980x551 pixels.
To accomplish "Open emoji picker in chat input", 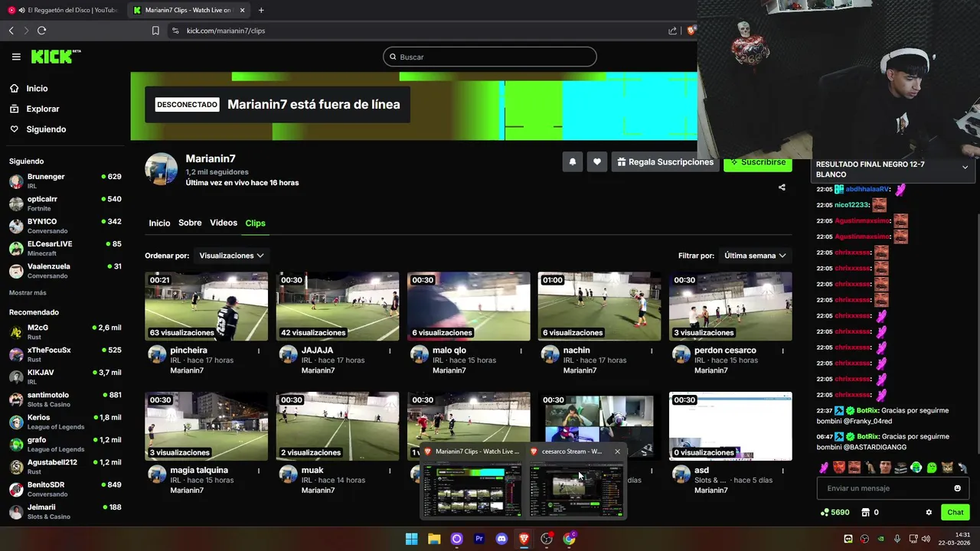I will (957, 488).
